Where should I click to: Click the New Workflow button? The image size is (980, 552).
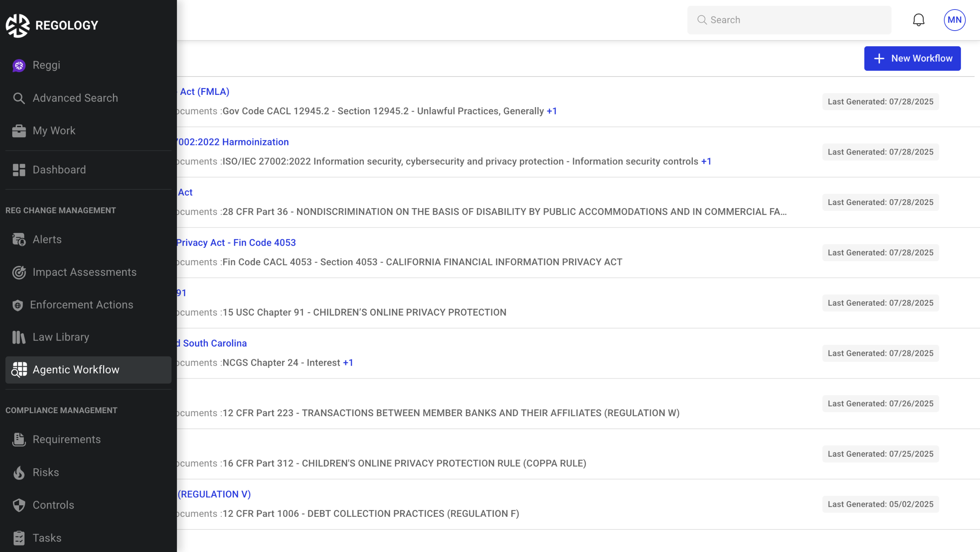pyautogui.click(x=912, y=59)
